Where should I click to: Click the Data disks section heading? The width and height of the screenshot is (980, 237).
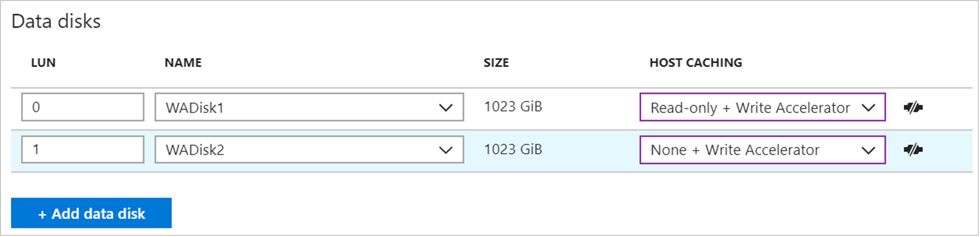[x=56, y=21]
